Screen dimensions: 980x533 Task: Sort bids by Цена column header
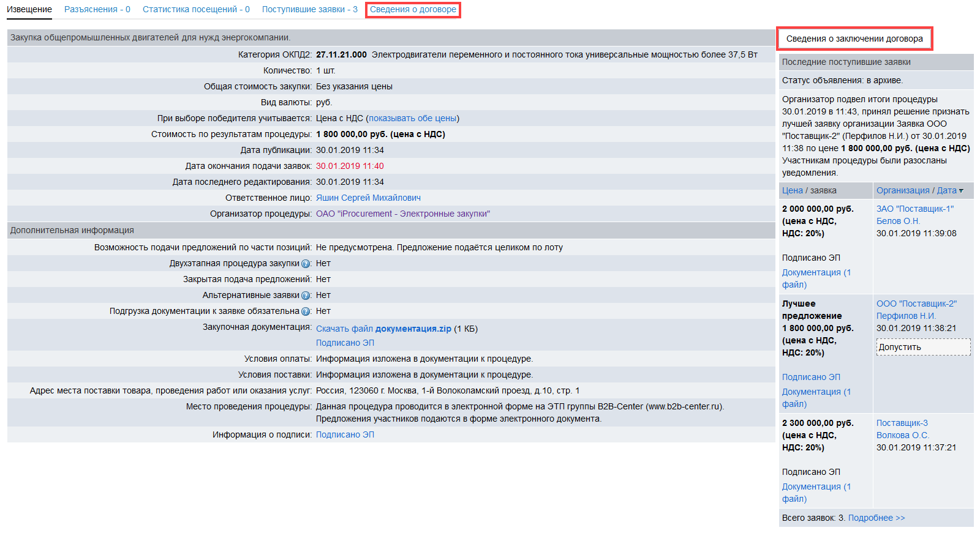792,191
